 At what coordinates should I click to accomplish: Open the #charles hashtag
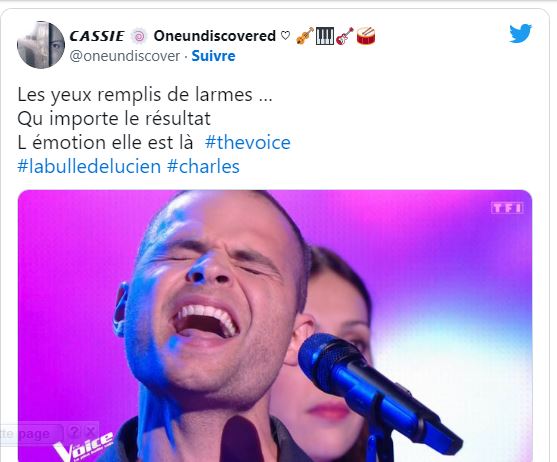pyautogui.click(x=203, y=167)
